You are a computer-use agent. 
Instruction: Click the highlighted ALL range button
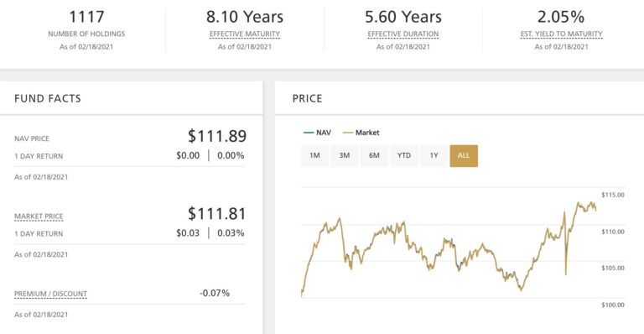[x=464, y=156]
